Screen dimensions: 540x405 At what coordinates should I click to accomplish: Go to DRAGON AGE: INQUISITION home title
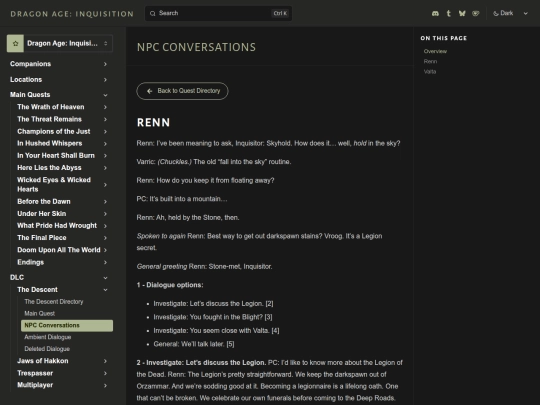[x=72, y=14]
